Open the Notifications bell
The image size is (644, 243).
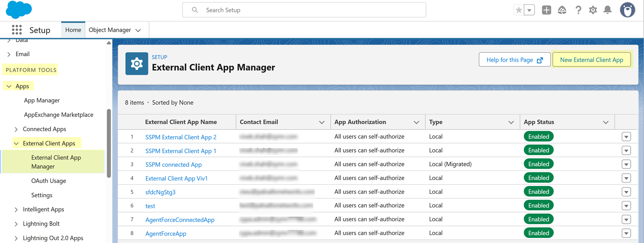click(x=608, y=10)
